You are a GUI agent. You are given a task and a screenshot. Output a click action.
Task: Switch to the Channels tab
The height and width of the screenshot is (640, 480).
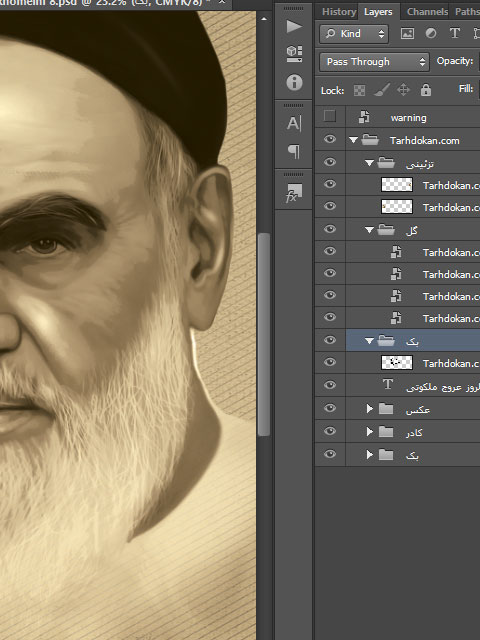[x=427, y=12]
